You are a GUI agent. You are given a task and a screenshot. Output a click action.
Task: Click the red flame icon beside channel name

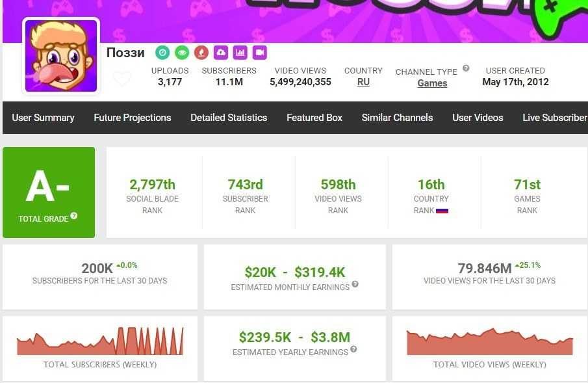click(201, 53)
